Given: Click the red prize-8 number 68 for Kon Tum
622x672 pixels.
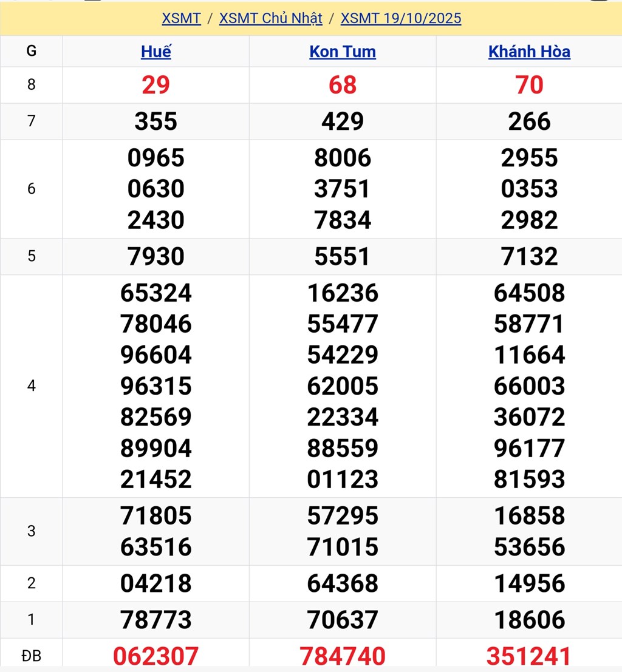Looking at the screenshot, I should [x=343, y=85].
